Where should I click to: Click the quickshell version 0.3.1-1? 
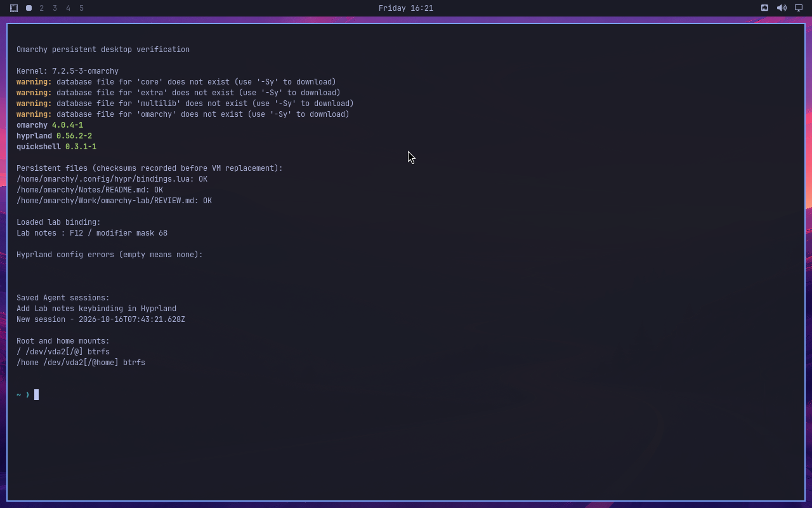81,147
